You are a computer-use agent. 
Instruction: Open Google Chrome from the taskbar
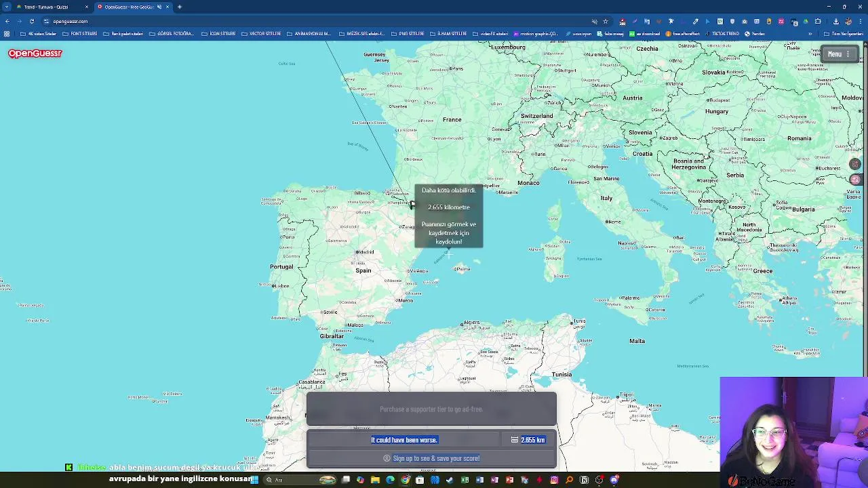pos(405,480)
